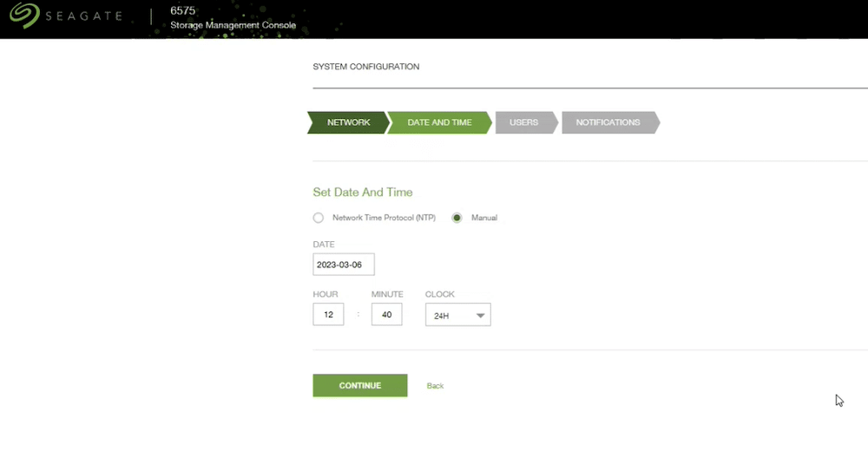Image resolution: width=868 pixels, height=451 pixels.
Task: Click the CONTINUE button
Action: pos(360,386)
